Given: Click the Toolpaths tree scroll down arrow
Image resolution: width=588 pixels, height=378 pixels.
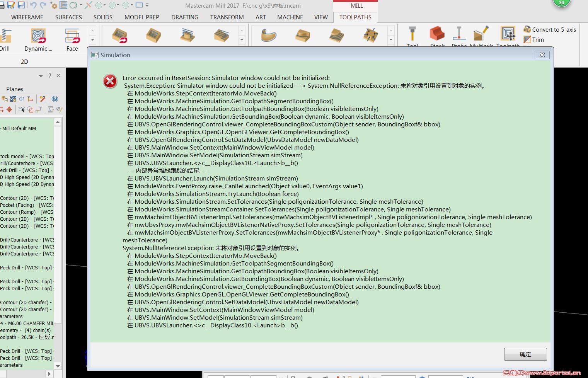Looking at the screenshot, I should pyautogui.click(x=58, y=366).
